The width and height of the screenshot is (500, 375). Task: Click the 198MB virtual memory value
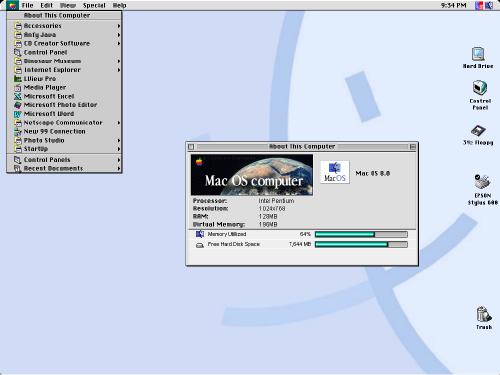pyautogui.click(x=268, y=225)
